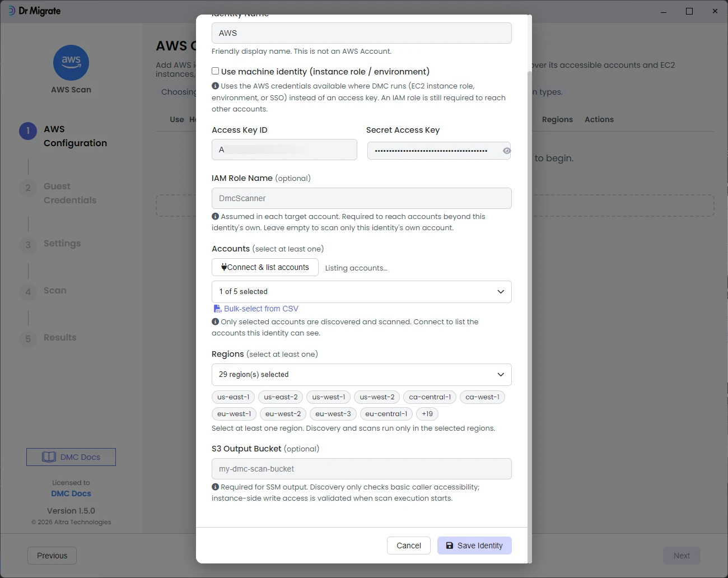Click the book icon on DMC Docs button

[49, 457]
